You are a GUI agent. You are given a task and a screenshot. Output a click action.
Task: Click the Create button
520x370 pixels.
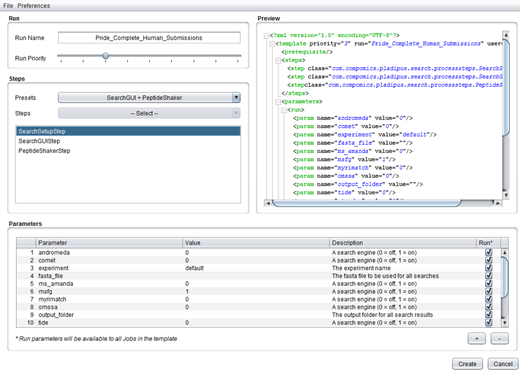[x=467, y=364]
